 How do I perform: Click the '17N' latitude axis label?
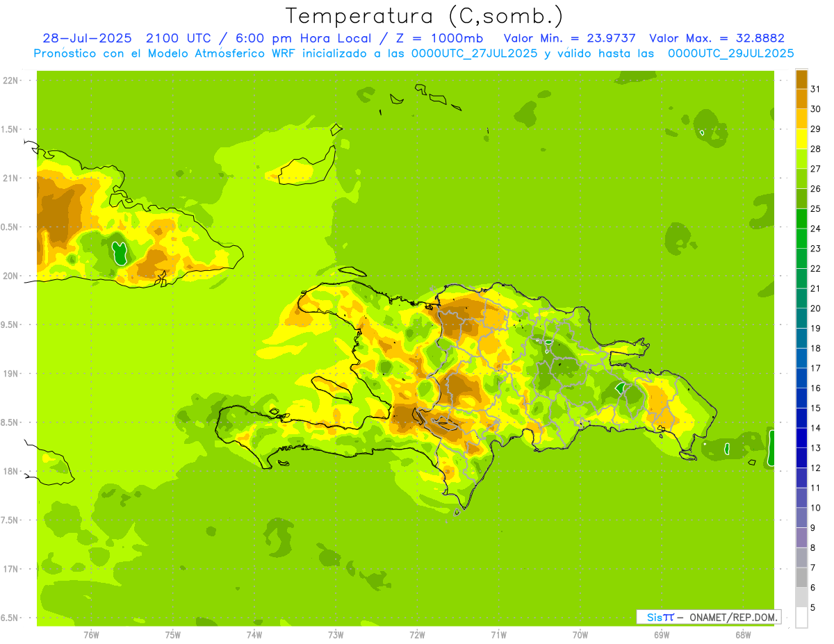coord(10,569)
